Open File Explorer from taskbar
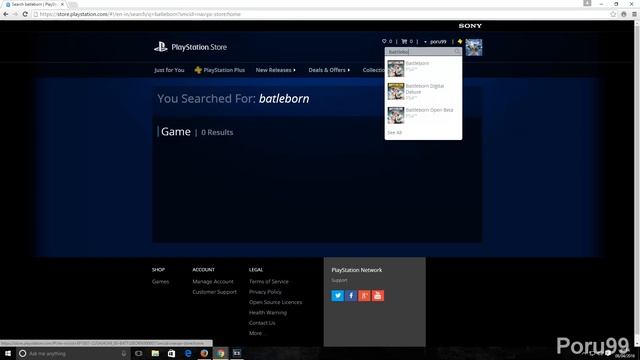 [x=155, y=353]
